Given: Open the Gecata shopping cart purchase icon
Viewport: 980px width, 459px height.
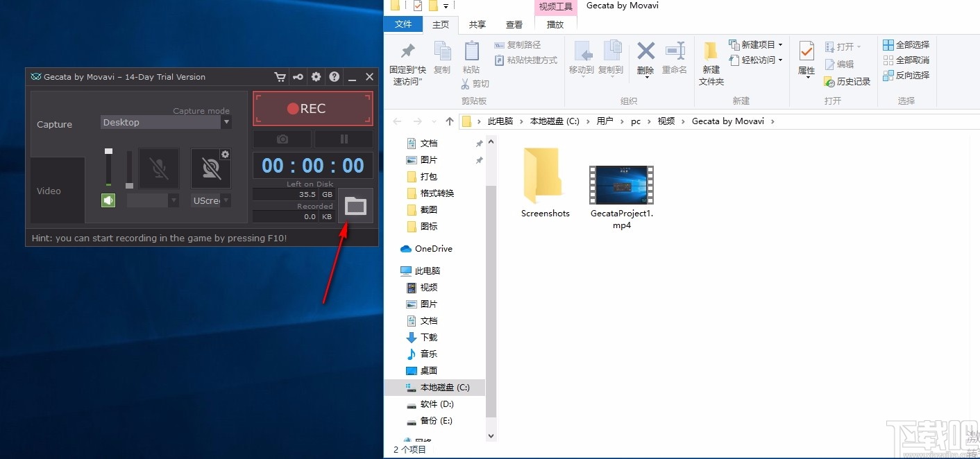Looking at the screenshot, I should (x=280, y=77).
